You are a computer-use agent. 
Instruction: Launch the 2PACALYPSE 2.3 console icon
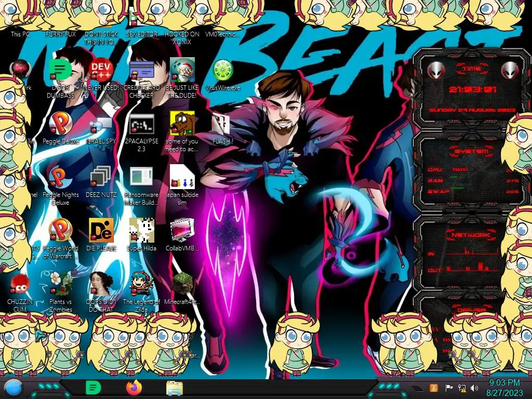tap(141, 124)
